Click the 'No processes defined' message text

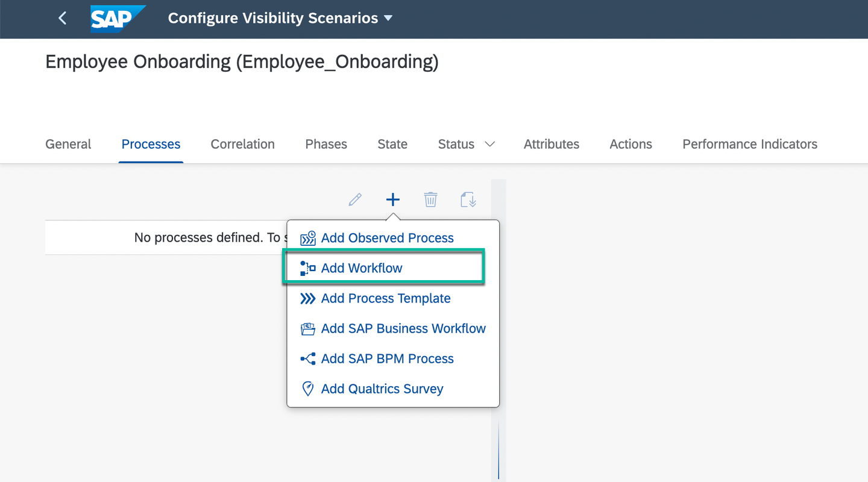tap(210, 237)
